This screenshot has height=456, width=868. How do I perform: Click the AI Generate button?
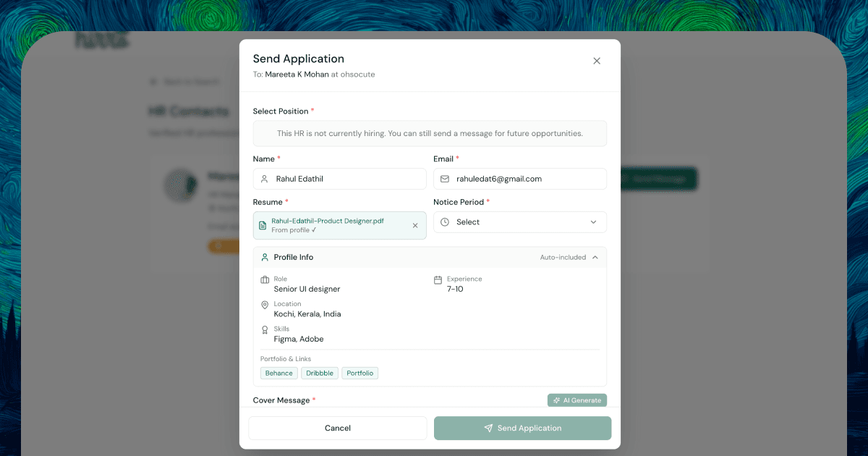click(x=577, y=400)
